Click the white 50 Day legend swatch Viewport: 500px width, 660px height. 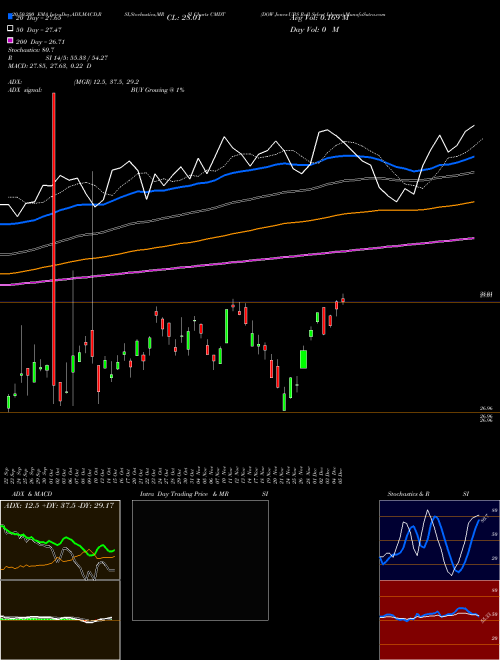10,29
